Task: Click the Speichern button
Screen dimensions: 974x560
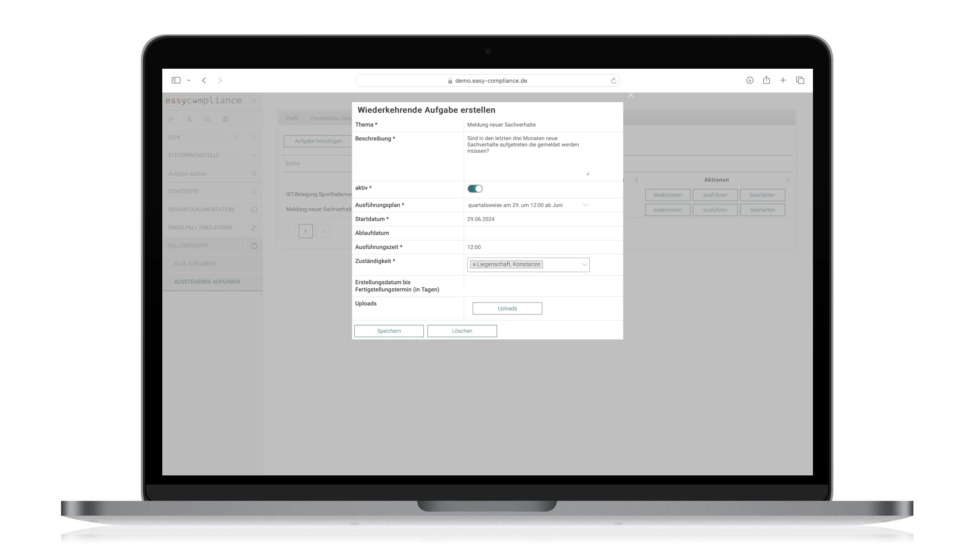Action: (x=389, y=331)
